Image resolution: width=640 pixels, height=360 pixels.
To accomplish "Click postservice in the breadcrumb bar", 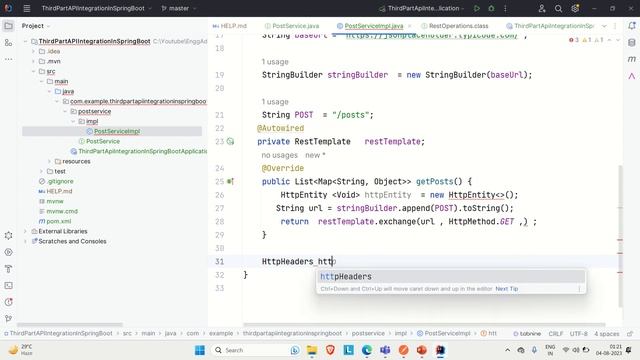I will point(368,333).
